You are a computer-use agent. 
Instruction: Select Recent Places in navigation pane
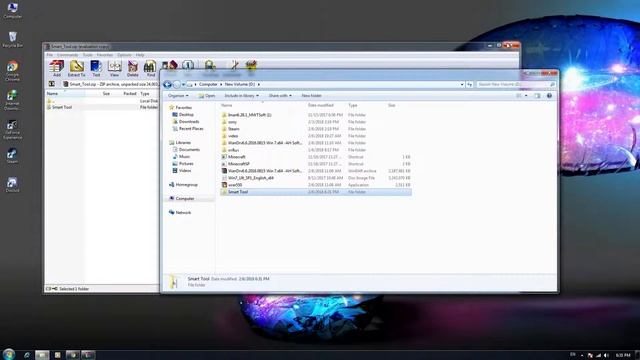click(x=188, y=129)
